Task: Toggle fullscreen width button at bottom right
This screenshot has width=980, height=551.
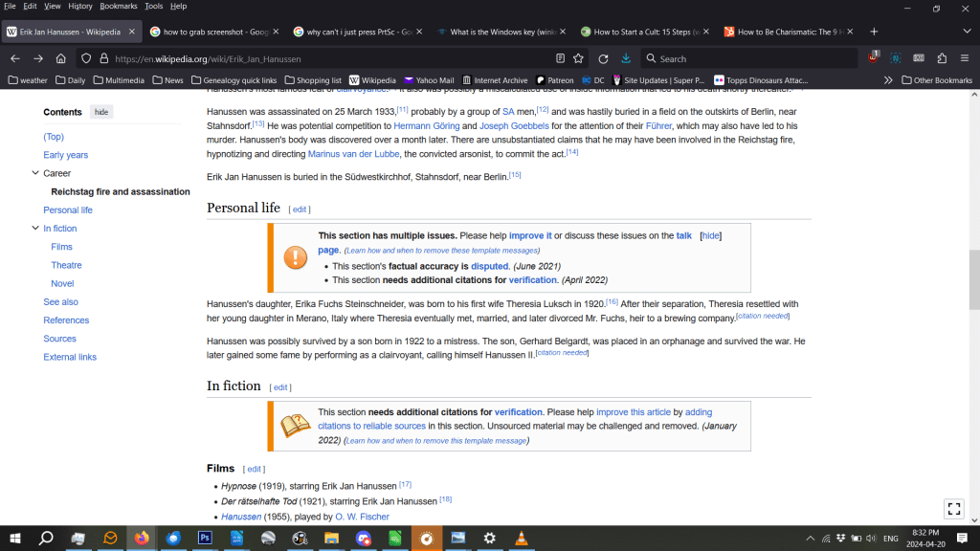Action: tap(953, 509)
